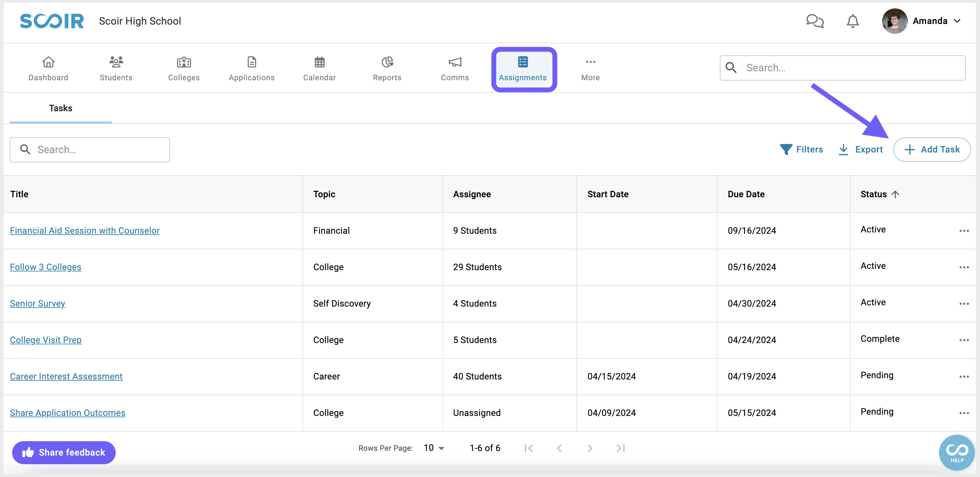Open options menu for Senior Survey row
Viewport: 980px width, 477px height.
964,303
